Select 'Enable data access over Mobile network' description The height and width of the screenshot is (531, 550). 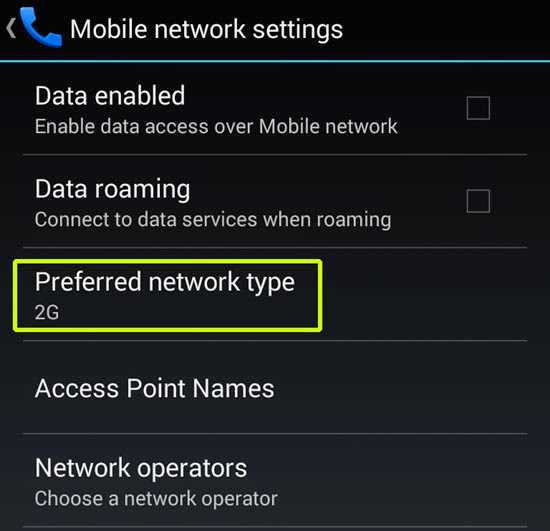pos(216,126)
